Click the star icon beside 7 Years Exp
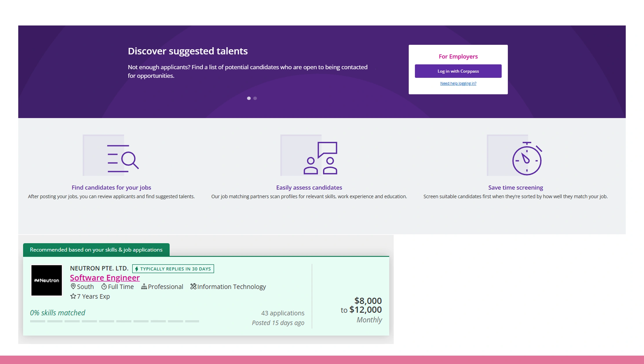 (73, 296)
